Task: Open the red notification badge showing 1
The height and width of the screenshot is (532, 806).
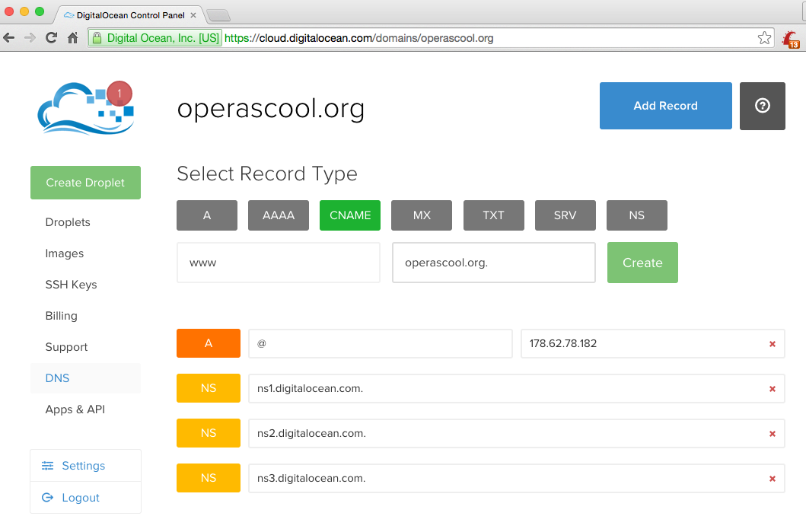Action: pos(119,94)
